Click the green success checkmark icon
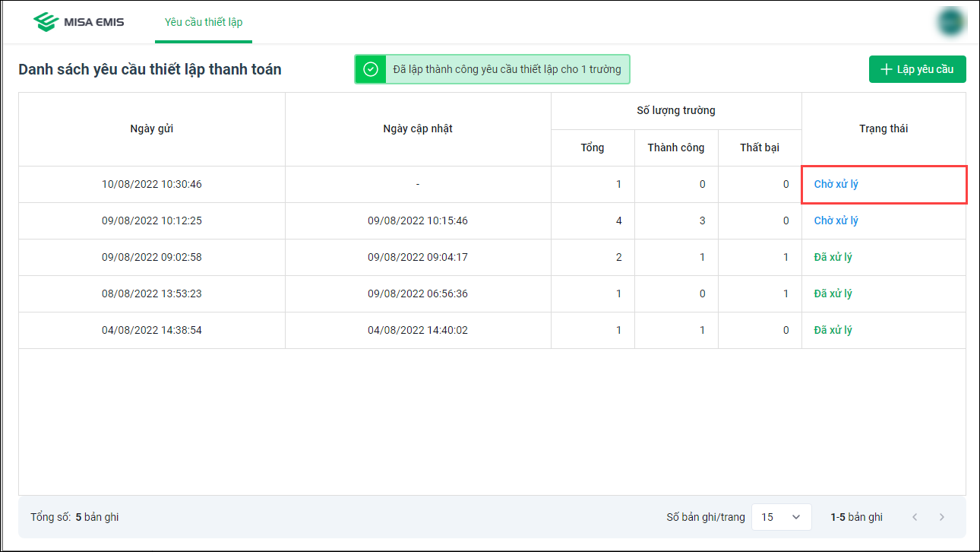This screenshot has width=980, height=552. click(x=371, y=69)
